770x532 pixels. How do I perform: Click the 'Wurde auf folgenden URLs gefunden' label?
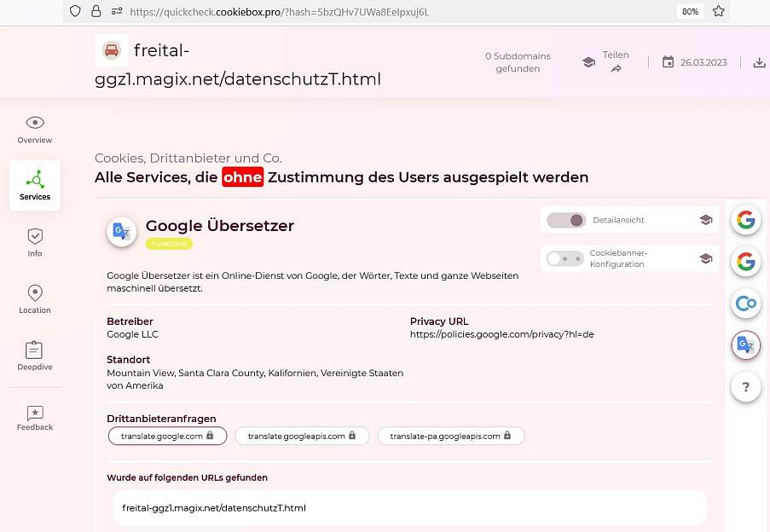pos(187,477)
